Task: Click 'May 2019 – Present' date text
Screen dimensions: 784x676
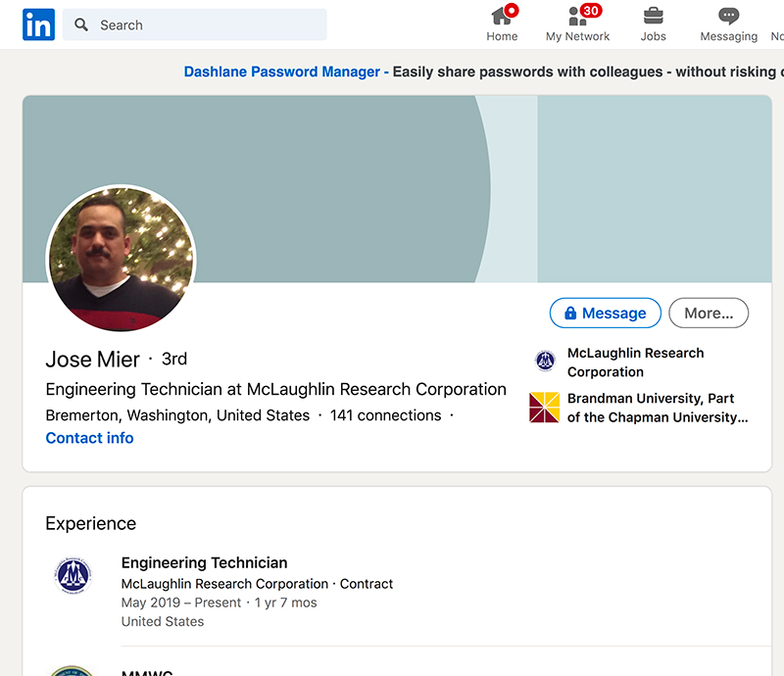Action: [x=181, y=603]
